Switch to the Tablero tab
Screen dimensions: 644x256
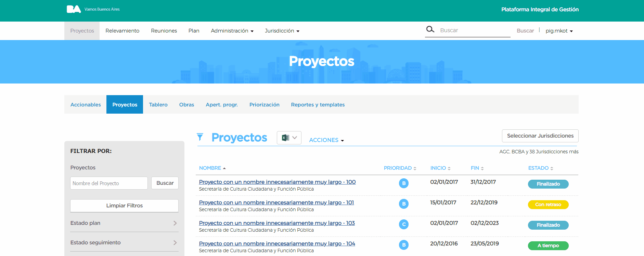(x=158, y=105)
